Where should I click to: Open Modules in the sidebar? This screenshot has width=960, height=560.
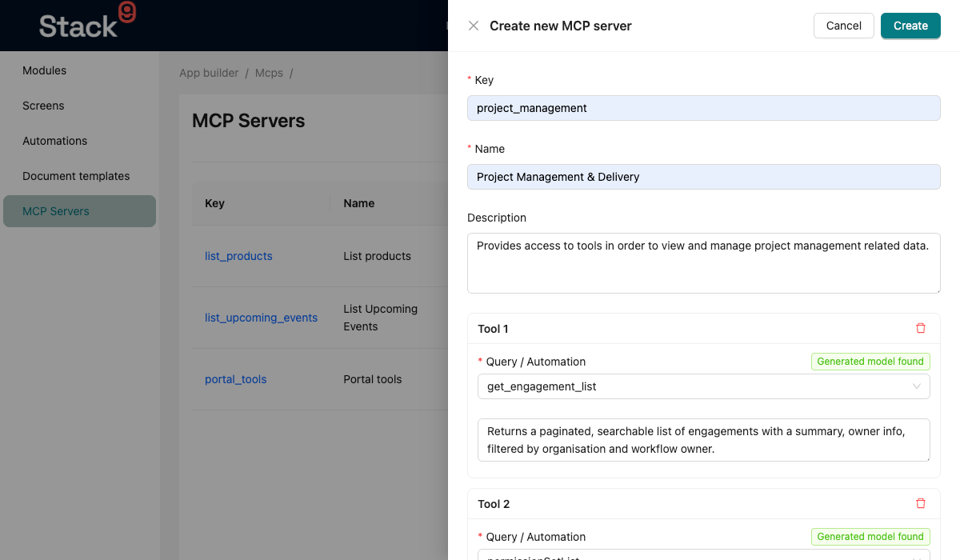click(x=79, y=70)
